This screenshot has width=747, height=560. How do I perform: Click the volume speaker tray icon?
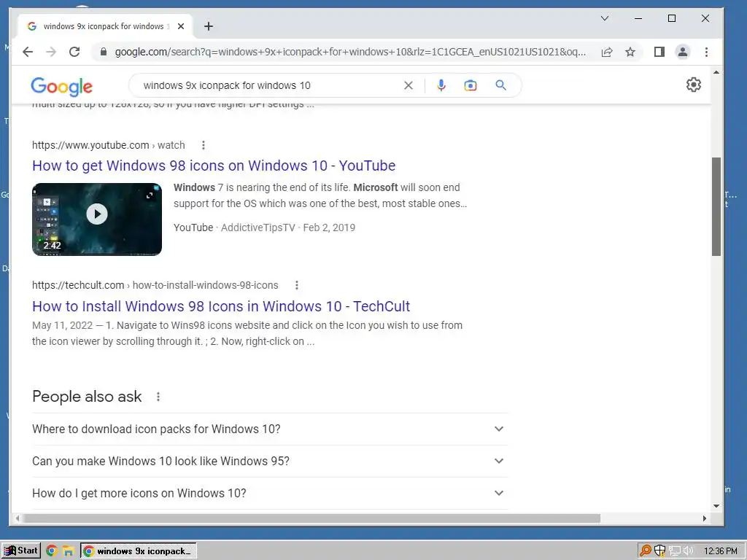688,551
